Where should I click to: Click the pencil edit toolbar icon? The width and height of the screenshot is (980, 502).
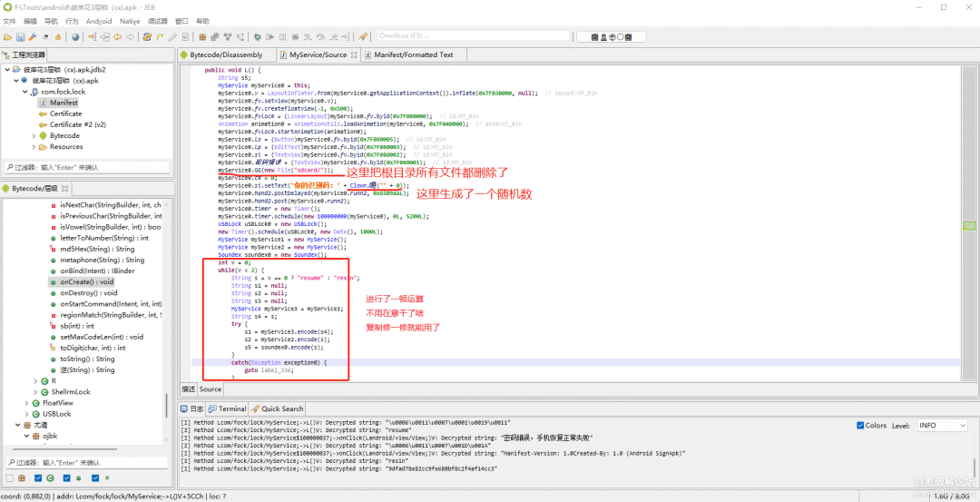click(172, 37)
